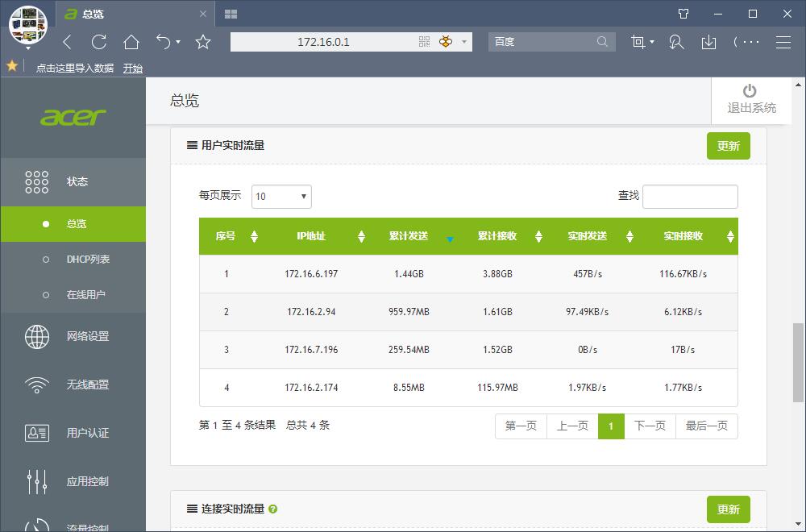Click inside the 查找 search field

point(690,196)
